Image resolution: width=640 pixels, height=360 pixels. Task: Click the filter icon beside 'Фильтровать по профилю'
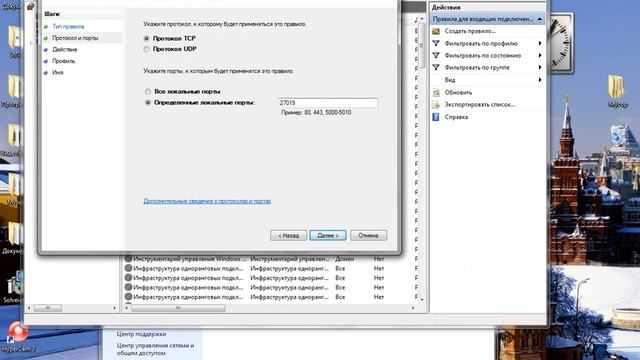(436, 43)
